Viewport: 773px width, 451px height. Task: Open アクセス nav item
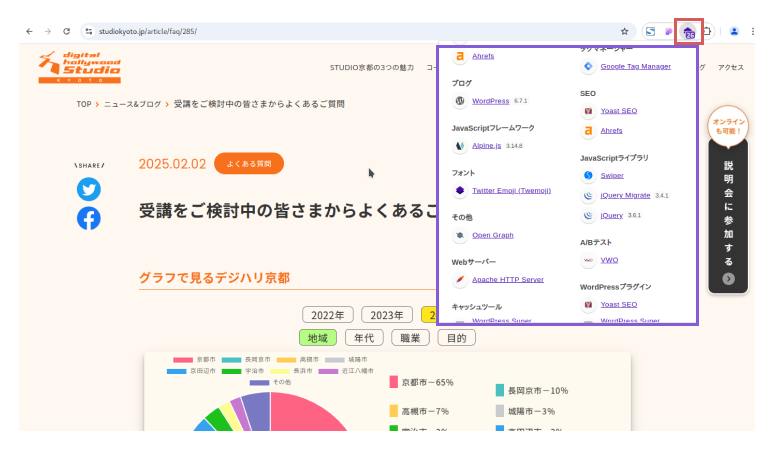point(731,68)
